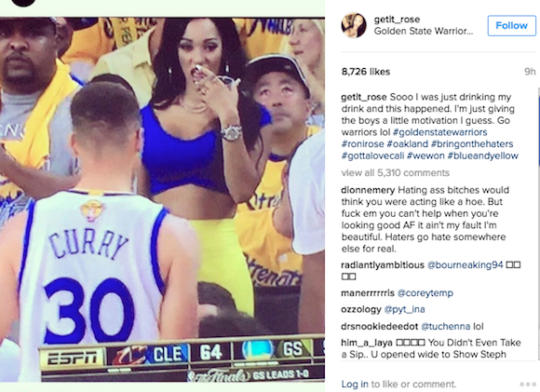Screen dimensions: 540x392
Task: Click the @bourneaking94 mention
Action: [x=465, y=264]
